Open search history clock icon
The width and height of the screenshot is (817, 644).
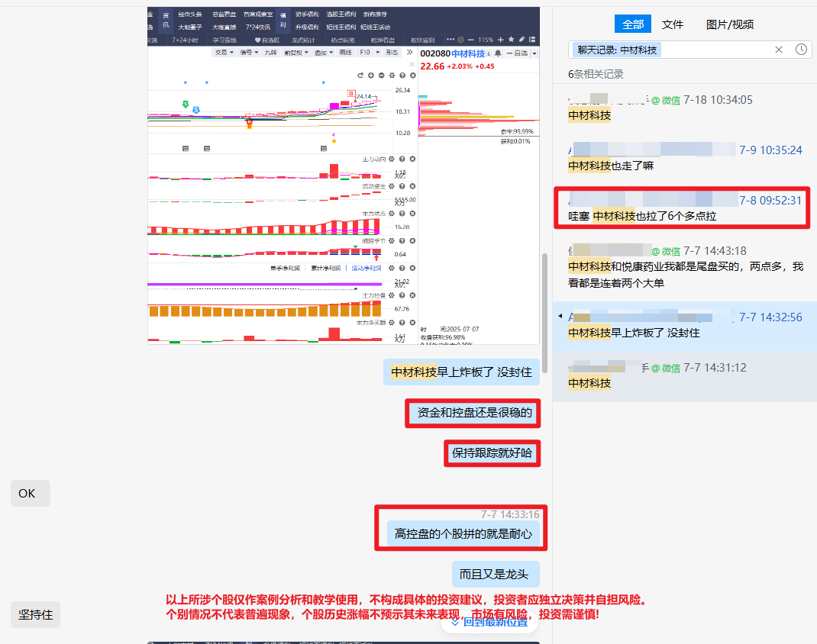802,50
